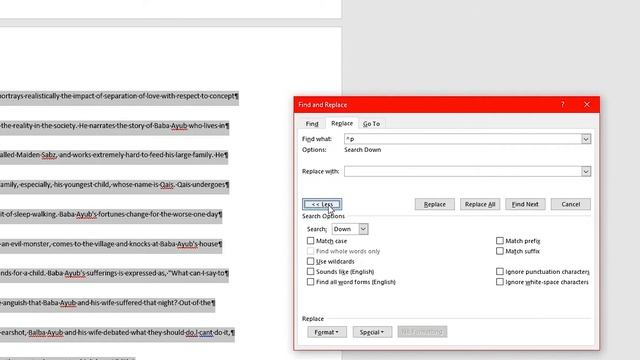Open the Special dropdown button
This screenshot has width=640, height=360.
tap(372, 332)
